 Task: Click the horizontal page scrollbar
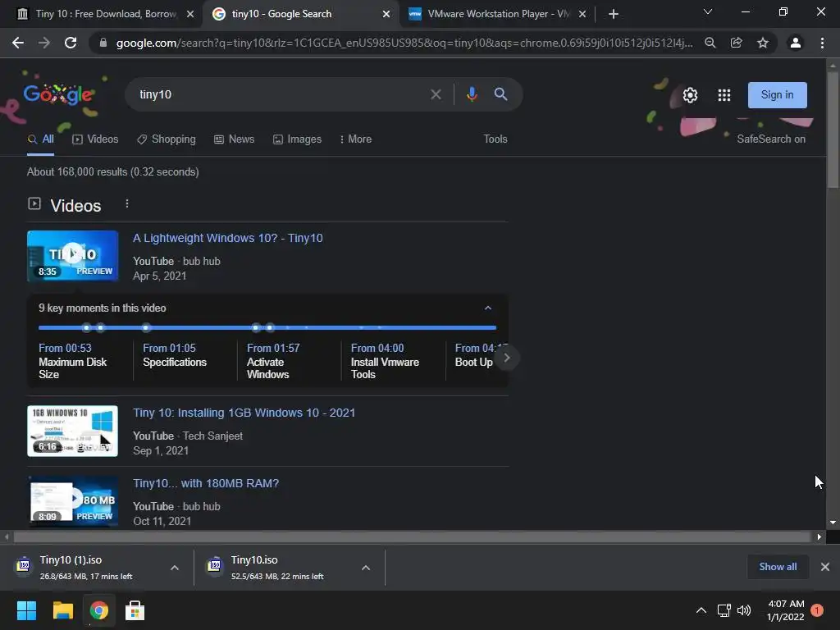click(412, 536)
